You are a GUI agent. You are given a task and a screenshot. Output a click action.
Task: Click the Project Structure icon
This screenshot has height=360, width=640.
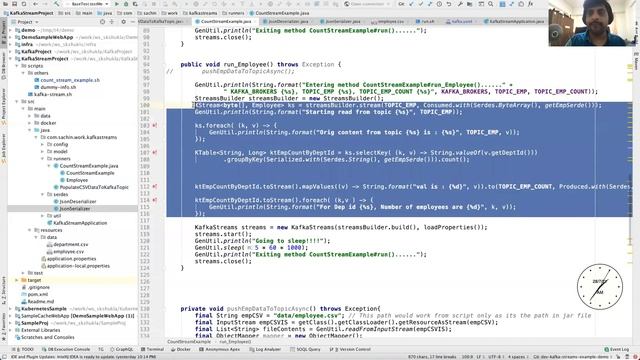click(470, 4)
